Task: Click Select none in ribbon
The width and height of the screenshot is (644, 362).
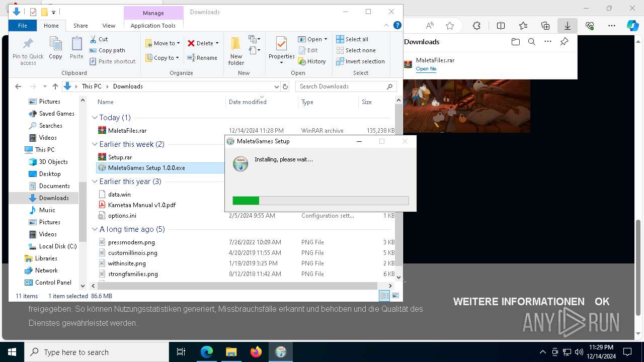Action: tap(356, 50)
